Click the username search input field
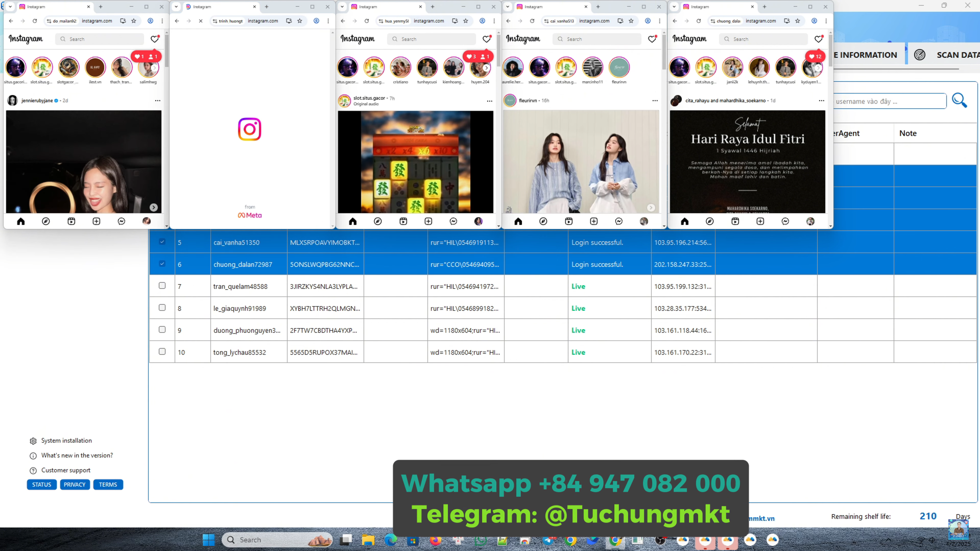 [890, 101]
